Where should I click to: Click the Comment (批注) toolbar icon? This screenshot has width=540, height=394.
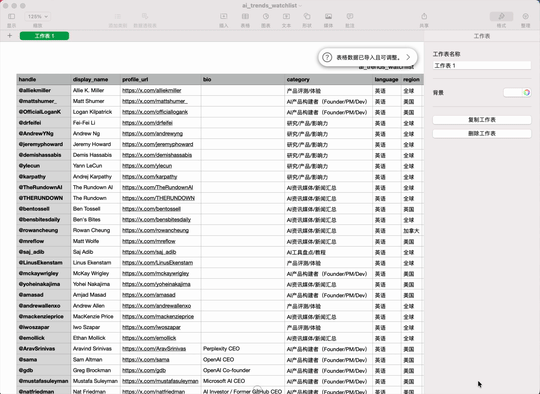coord(350,17)
